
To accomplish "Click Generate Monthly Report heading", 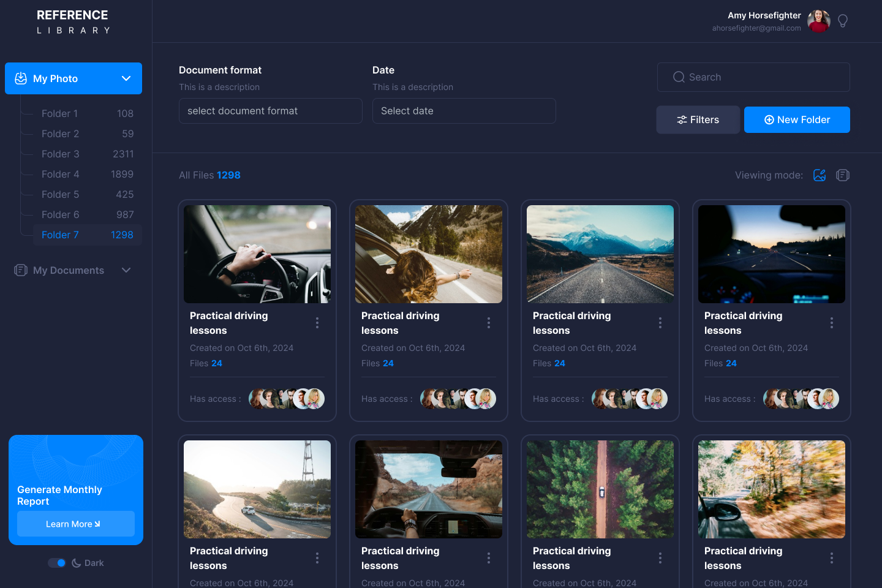I will tap(59, 496).
